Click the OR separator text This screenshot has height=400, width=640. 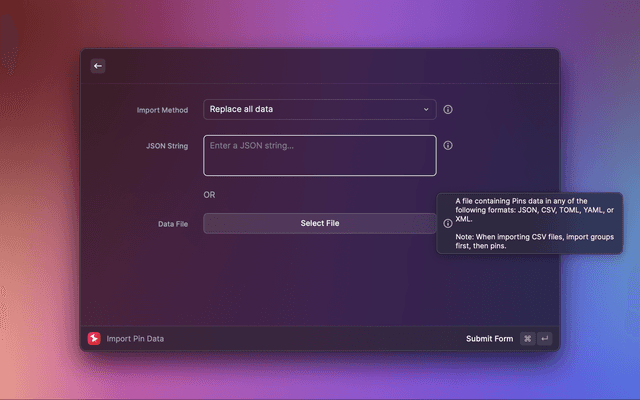209,195
